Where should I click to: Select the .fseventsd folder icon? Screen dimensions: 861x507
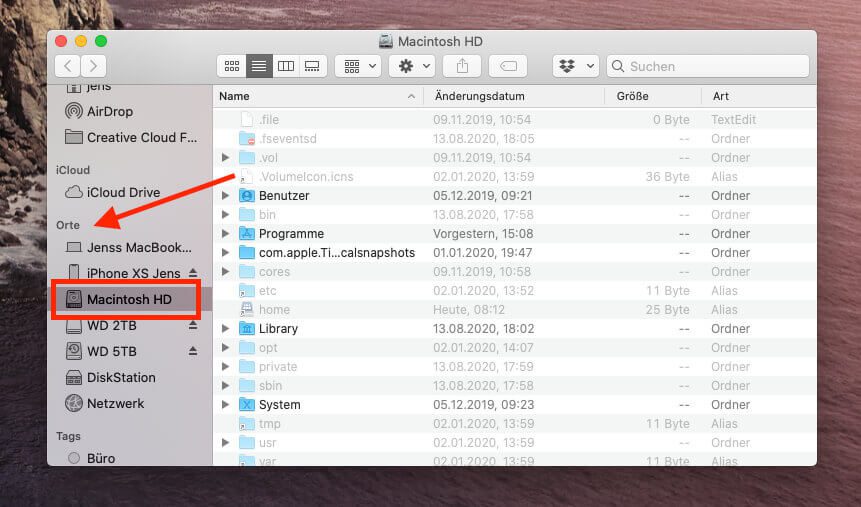247,138
